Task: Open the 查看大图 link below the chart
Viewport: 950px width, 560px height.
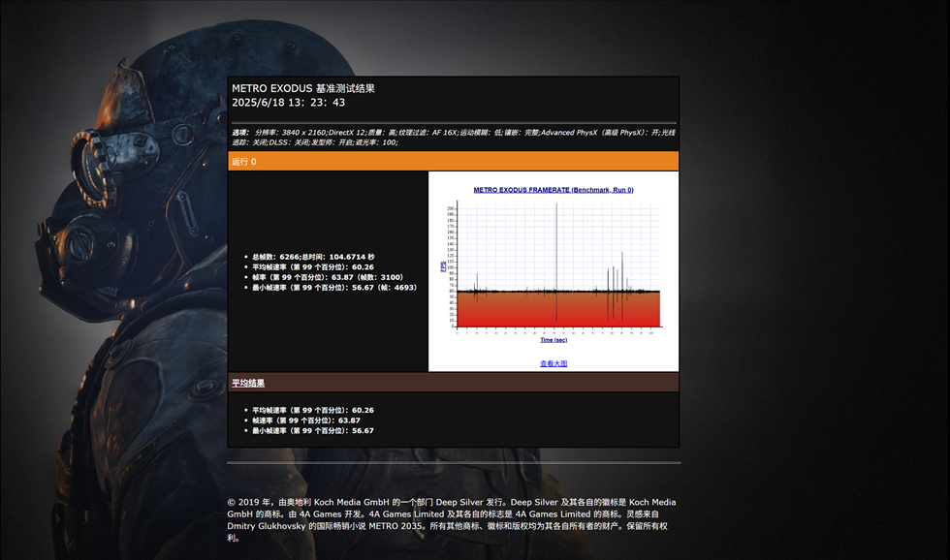Action: [x=554, y=363]
